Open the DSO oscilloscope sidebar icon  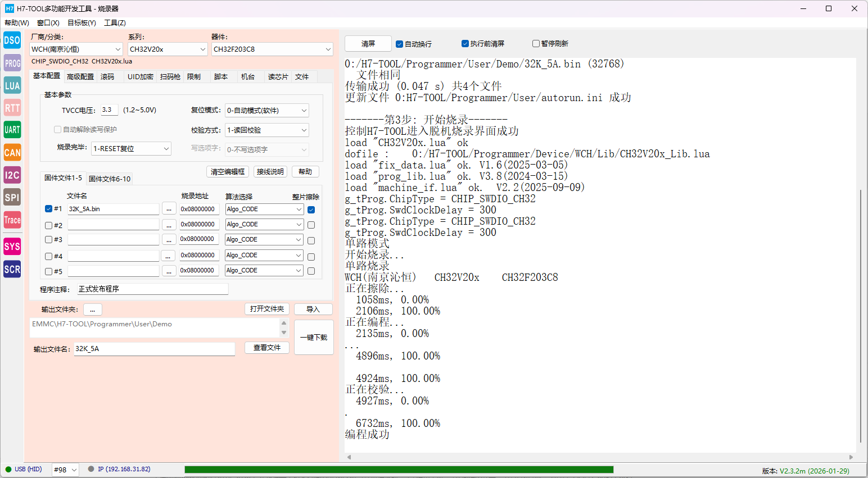tap(12, 40)
